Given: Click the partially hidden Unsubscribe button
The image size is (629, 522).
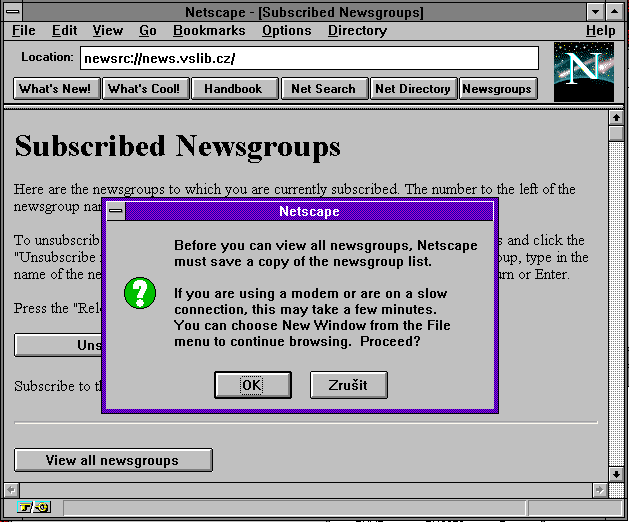Looking at the screenshot, I should tap(58, 345).
